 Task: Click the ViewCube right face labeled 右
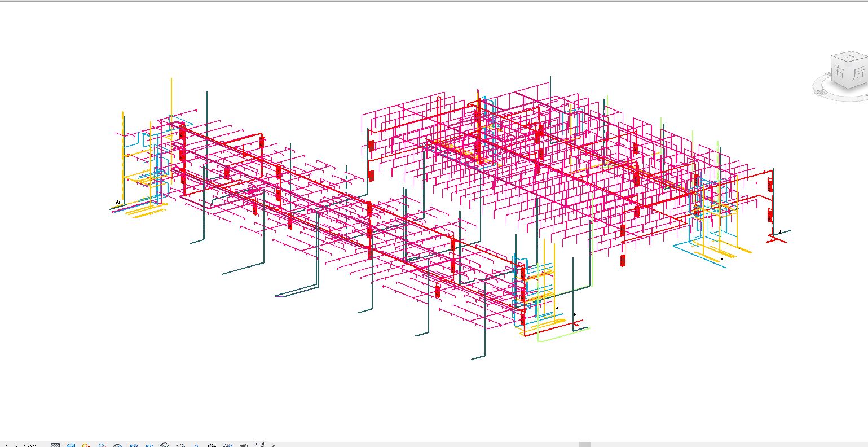(x=840, y=72)
